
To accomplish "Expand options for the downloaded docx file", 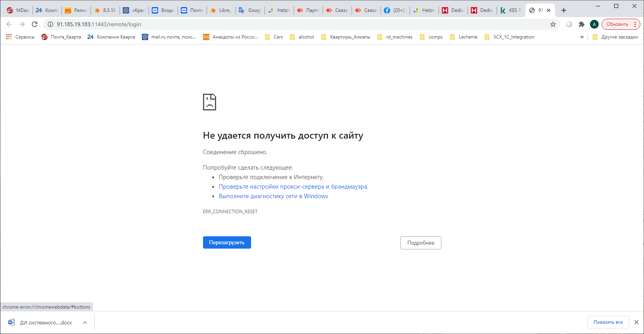I will [85, 322].
